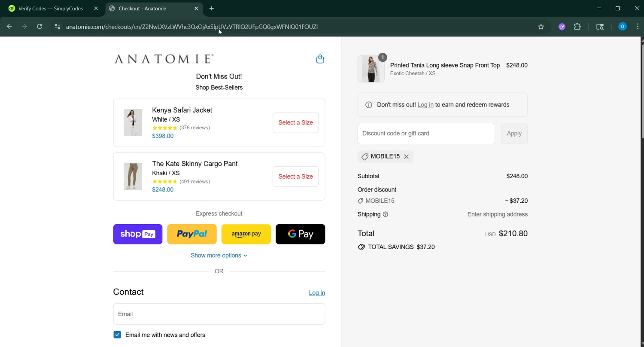The width and height of the screenshot is (644, 347).
Task: Select a size for Kenya Safari Jacket
Action: coord(296,123)
